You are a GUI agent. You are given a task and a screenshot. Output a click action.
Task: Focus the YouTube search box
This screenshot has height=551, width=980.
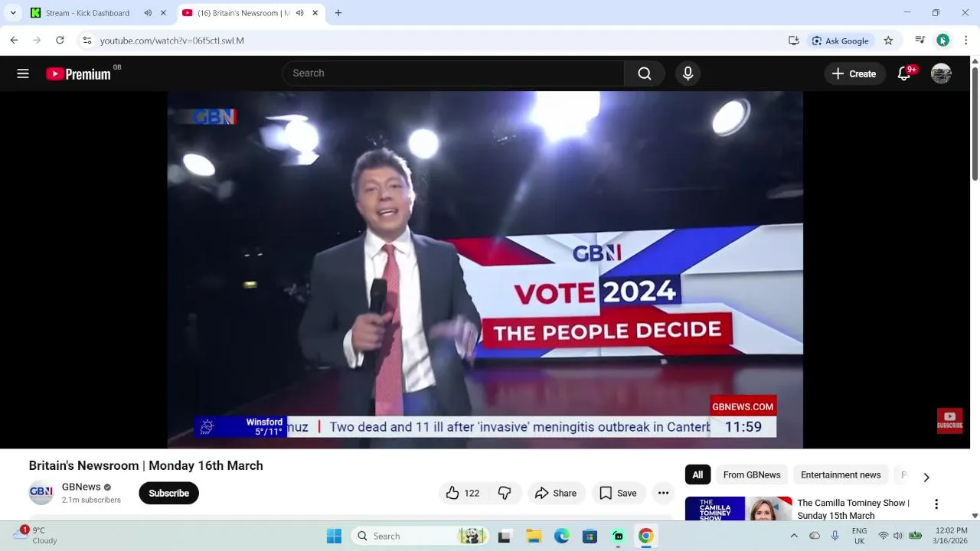[454, 73]
